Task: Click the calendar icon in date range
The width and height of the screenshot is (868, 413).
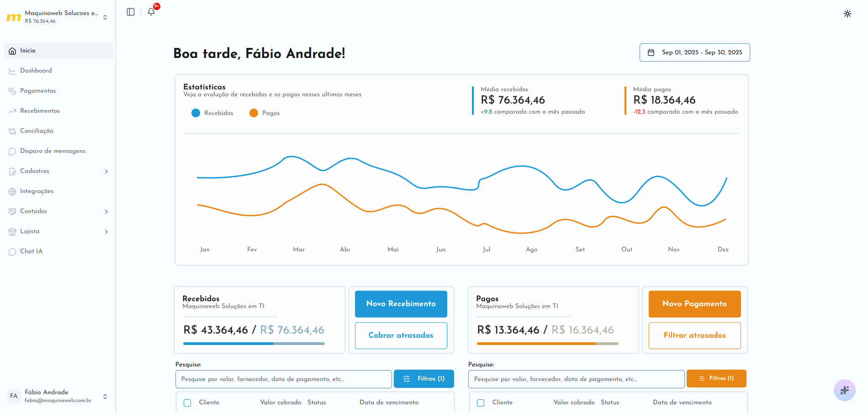Action: pyautogui.click(x=651, y=52)
